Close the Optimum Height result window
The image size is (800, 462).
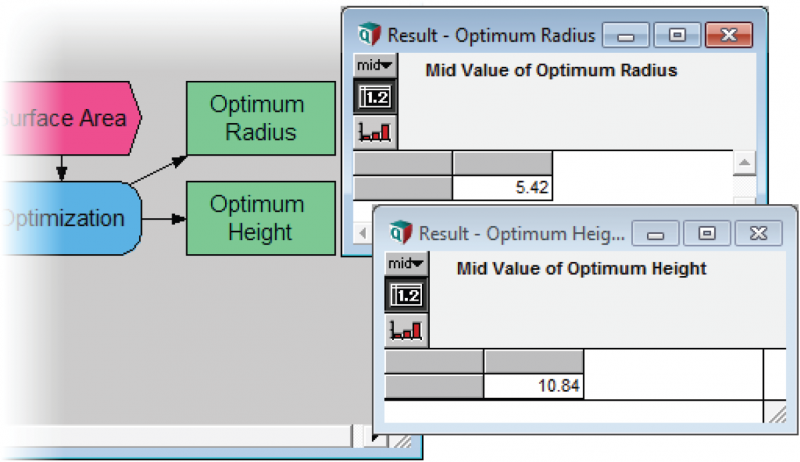pos(759,234)
